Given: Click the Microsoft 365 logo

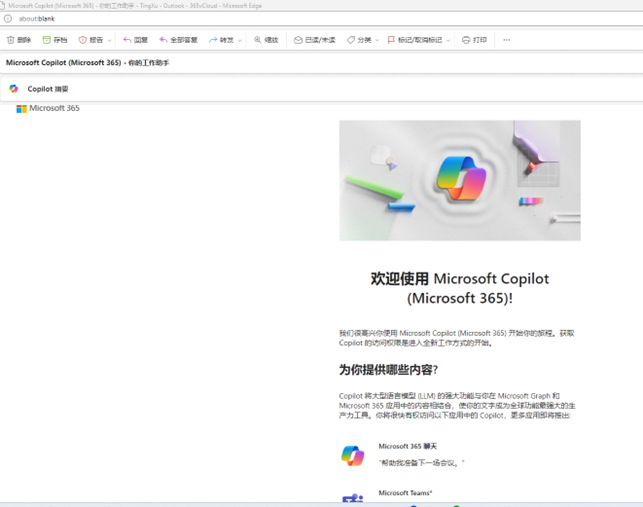Looking at the screenshot, I should pyautogui.click(x=48, y=108).
